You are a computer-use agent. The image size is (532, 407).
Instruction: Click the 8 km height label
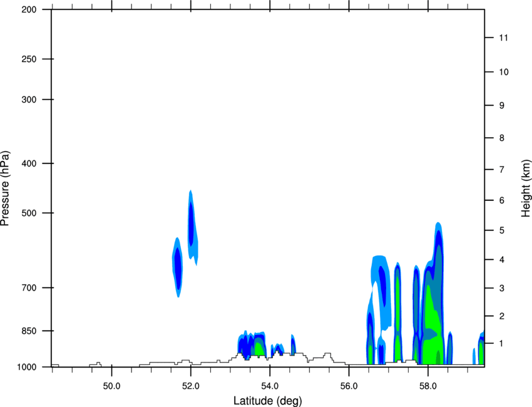(x=502, y=138)
